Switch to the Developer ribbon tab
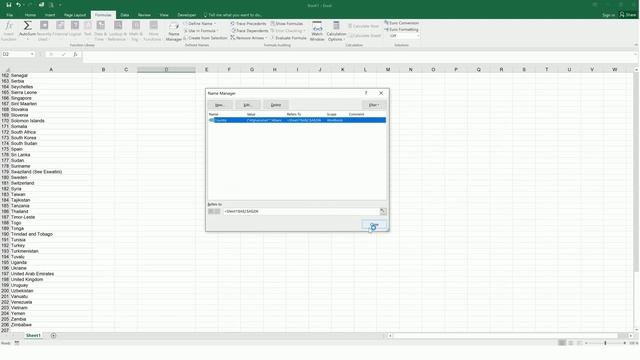The image size is (640, 360). [x=187, y=15]
